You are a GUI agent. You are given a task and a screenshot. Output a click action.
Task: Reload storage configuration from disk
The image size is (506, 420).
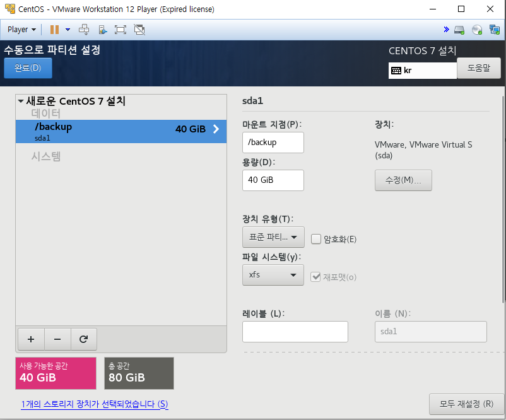pyautogui.click(x=83, y=339)
